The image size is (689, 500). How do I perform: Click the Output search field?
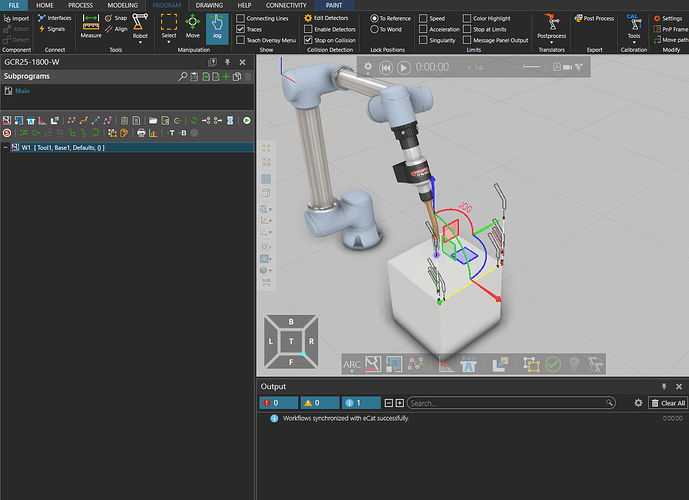click(x=511, y=403)
